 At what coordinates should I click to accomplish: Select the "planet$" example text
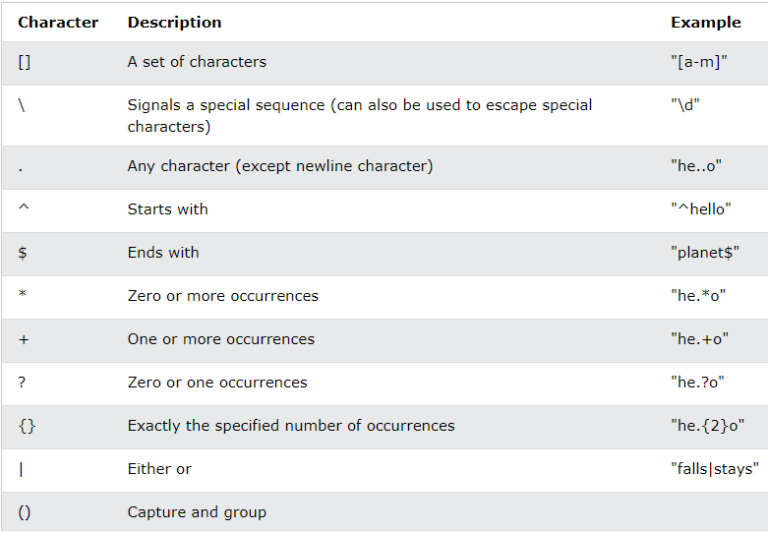[x=705, y=253]
